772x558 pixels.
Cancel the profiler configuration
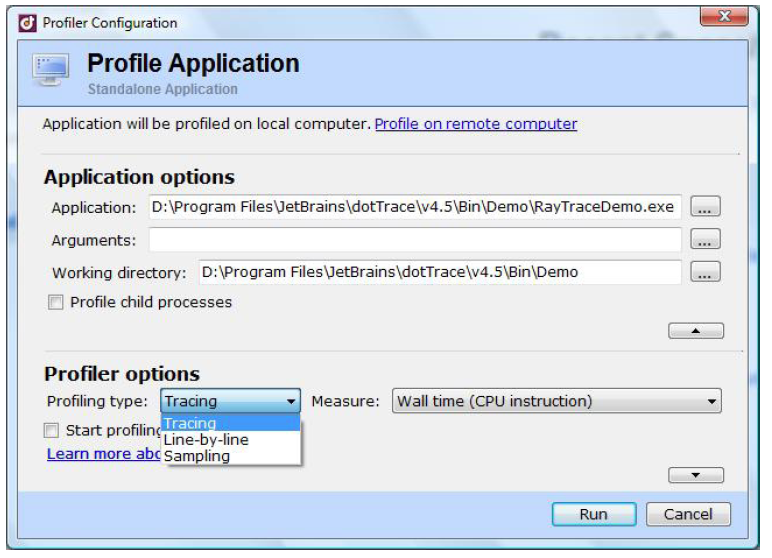coord(687,514)
